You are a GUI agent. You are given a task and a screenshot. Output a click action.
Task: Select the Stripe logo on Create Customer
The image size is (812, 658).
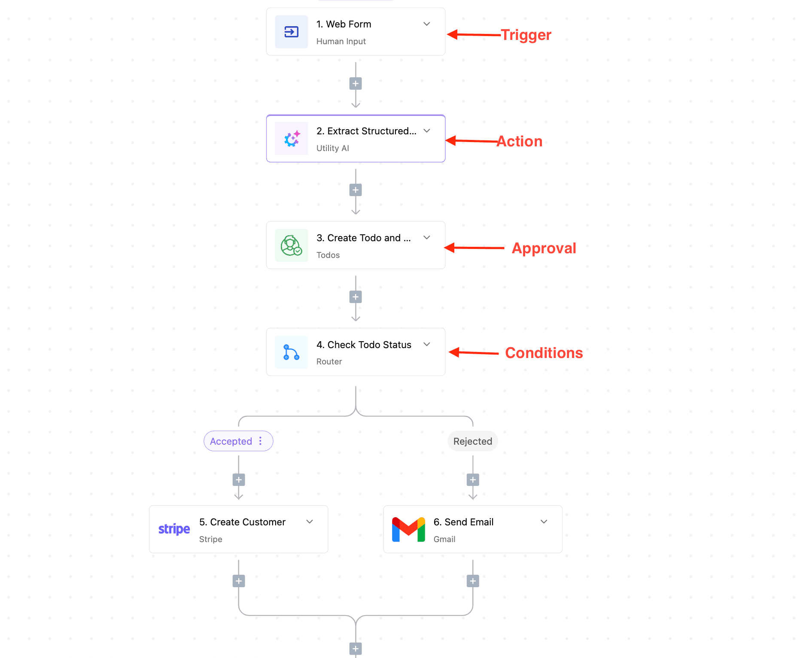coord(173,529)
